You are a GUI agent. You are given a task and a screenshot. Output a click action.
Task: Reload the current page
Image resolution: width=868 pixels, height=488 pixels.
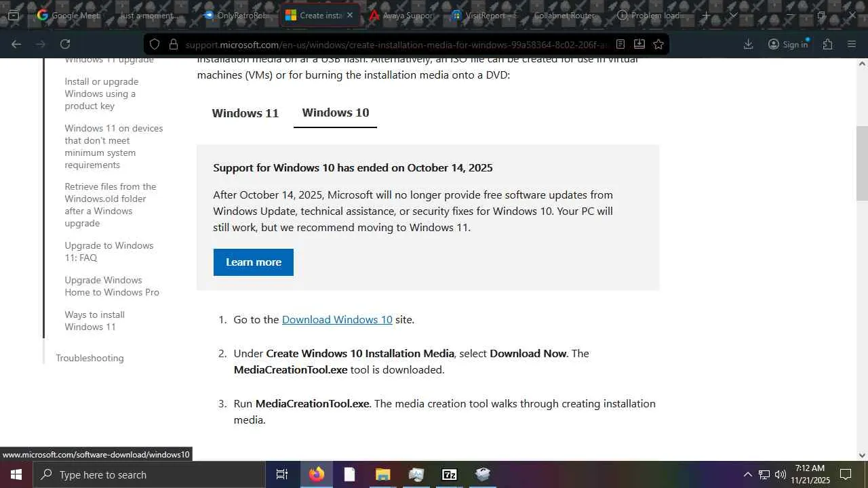click(65, 44)
